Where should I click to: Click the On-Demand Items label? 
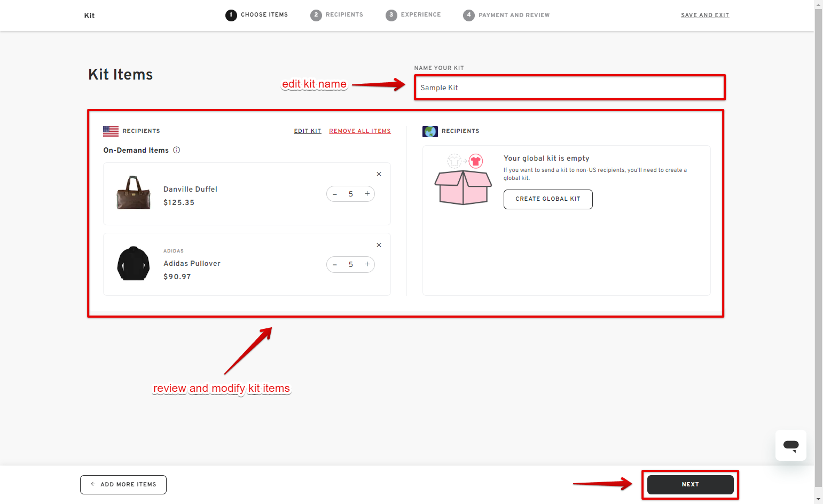pyautogui.click(x=136, y=150)
